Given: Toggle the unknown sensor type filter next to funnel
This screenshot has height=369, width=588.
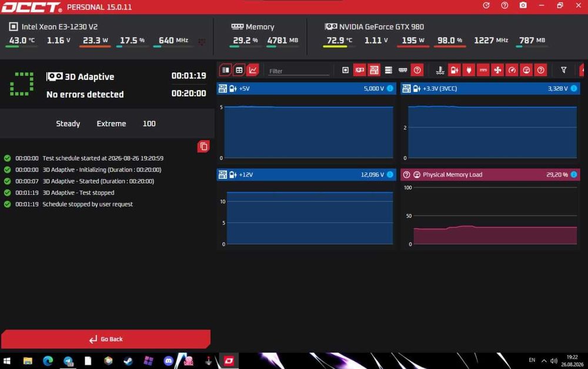Looking at the screenshot, I should click(540, 70).
